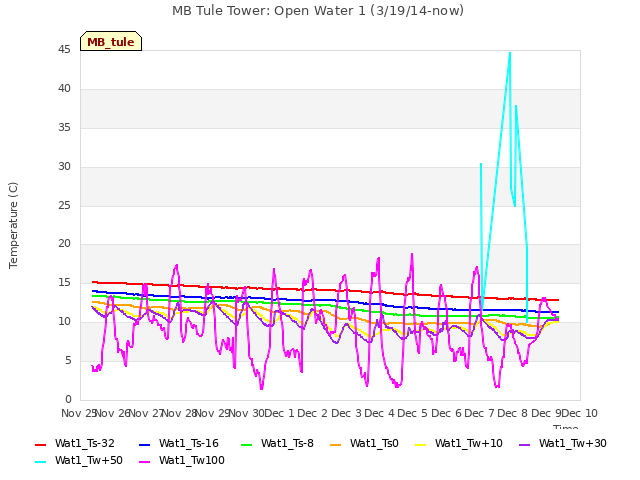Click the orange Wat1_Ts0 legend swatch
Screen dimensions: 640x480
coord(335,444)
